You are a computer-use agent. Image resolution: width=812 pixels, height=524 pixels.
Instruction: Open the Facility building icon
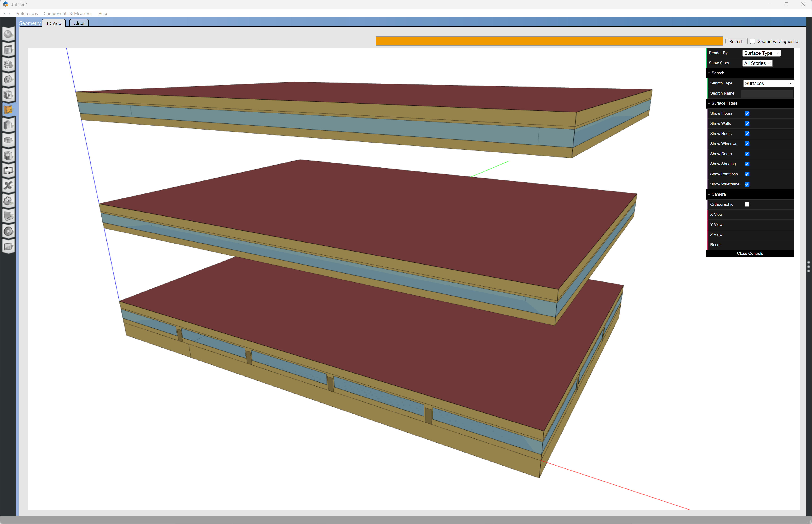pyautogui.click(x=8, y=125)
